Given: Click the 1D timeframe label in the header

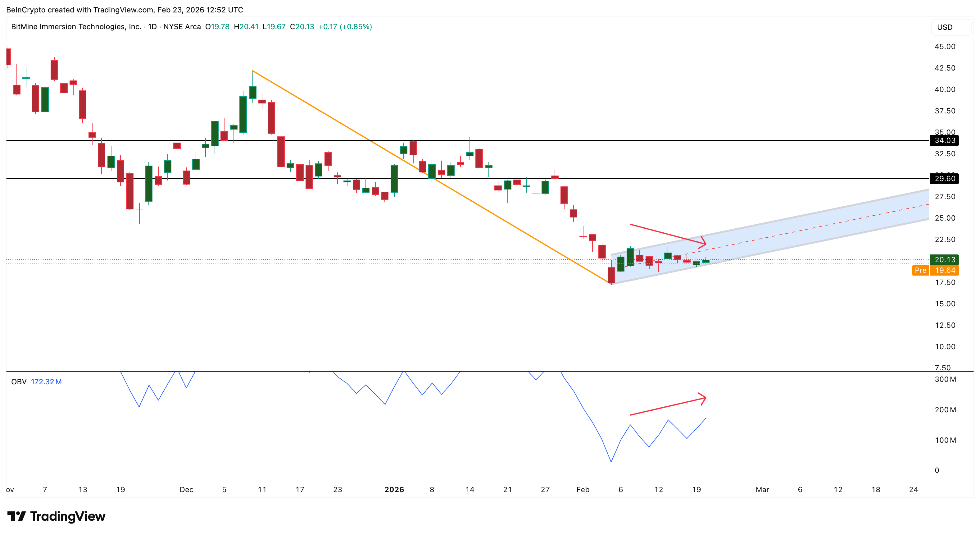Looking at the screenshot, I should click(152, 27).
